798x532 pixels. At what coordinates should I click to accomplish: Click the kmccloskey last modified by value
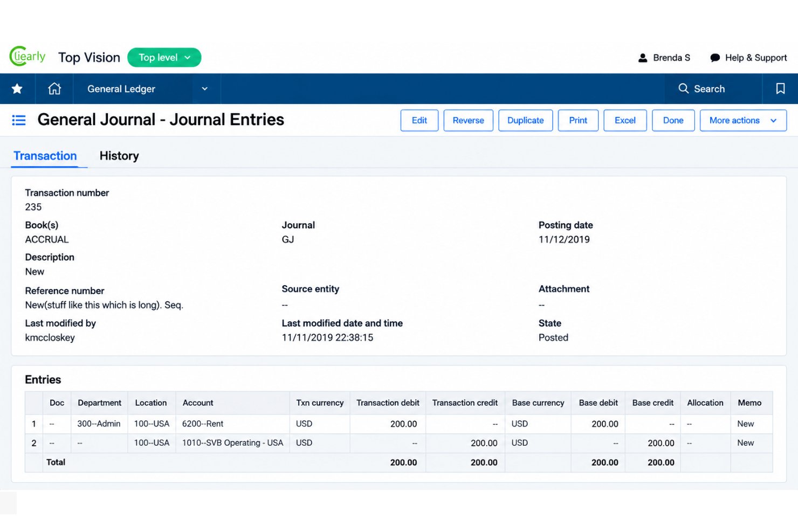coord(50,337)
